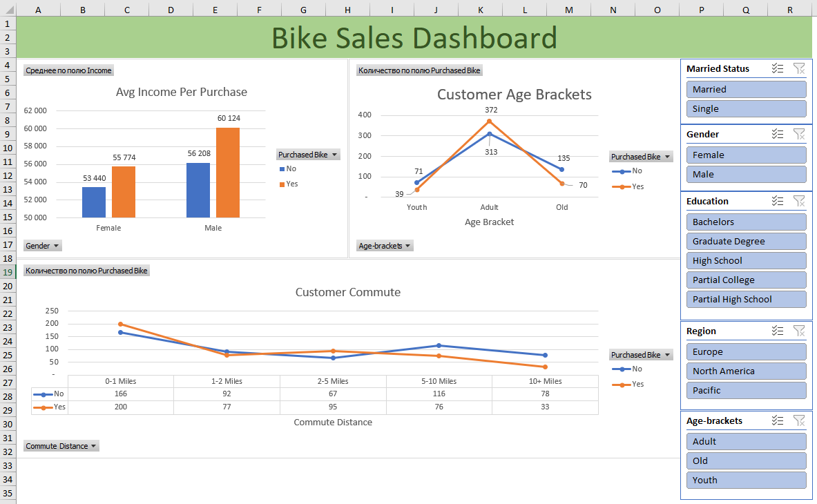The image size is (817, 504).
Task: Filter by Graduate Degree education
Action: 747,241
